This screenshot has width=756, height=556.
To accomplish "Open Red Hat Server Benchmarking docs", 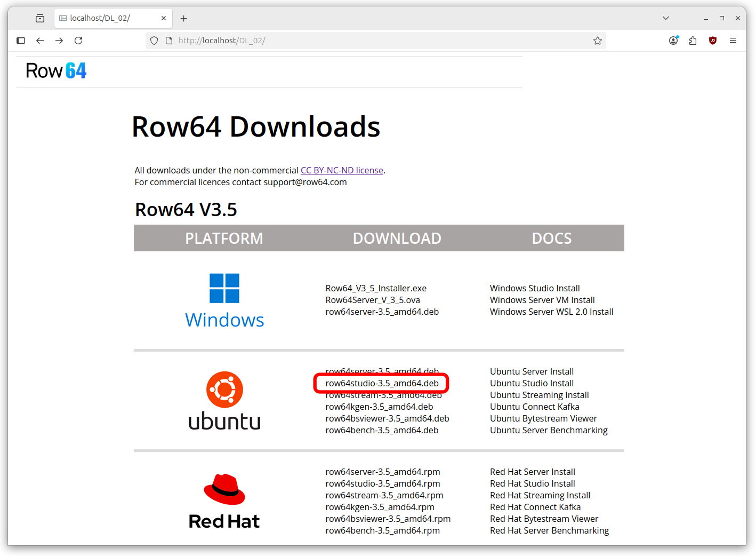I will (x=549, y=530).
